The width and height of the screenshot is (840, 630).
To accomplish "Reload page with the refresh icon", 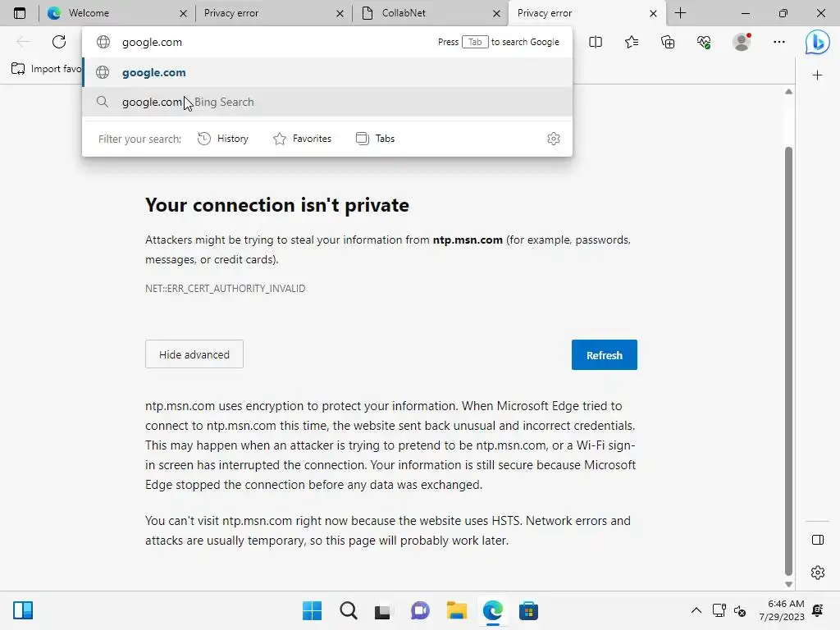I will click(59, 42).
